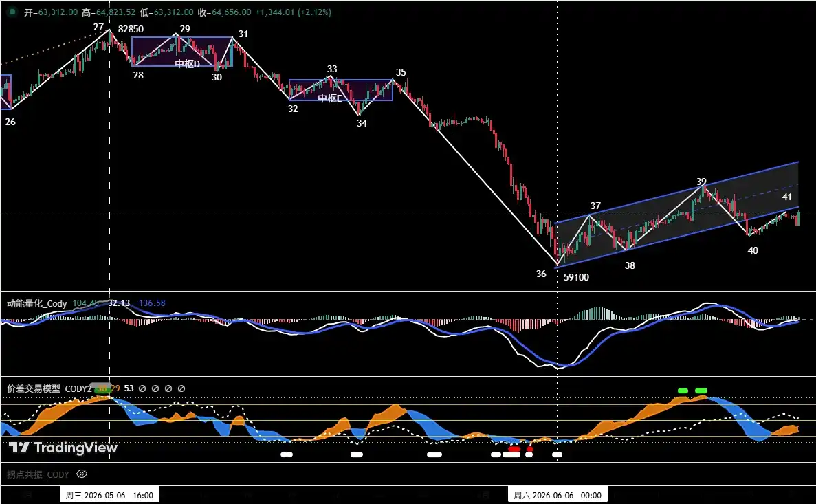Image resolution: width=816 pixels, height=504 pixels.
Task: Select the 动能量化_Cody indicator title
Action: coord(37,303)
